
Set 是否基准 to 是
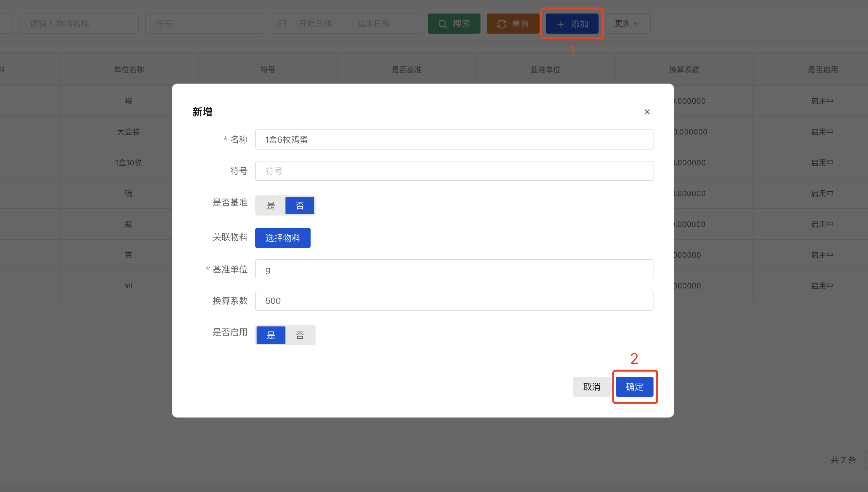click(270, 205)
